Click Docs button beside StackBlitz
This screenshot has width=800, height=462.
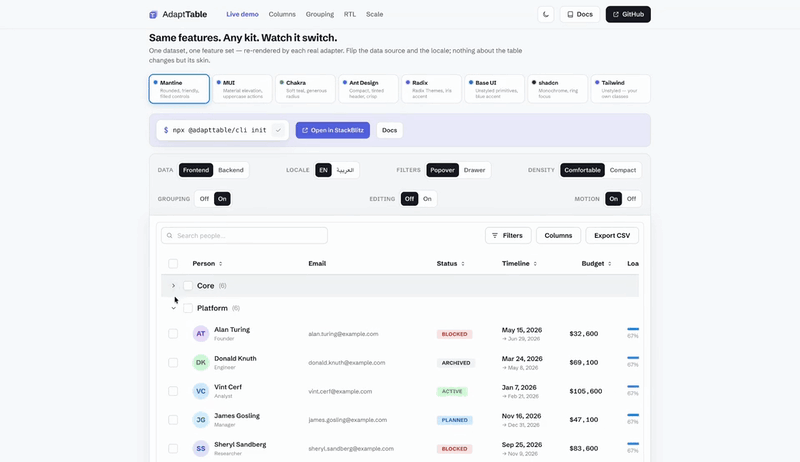tap(389, 130)
